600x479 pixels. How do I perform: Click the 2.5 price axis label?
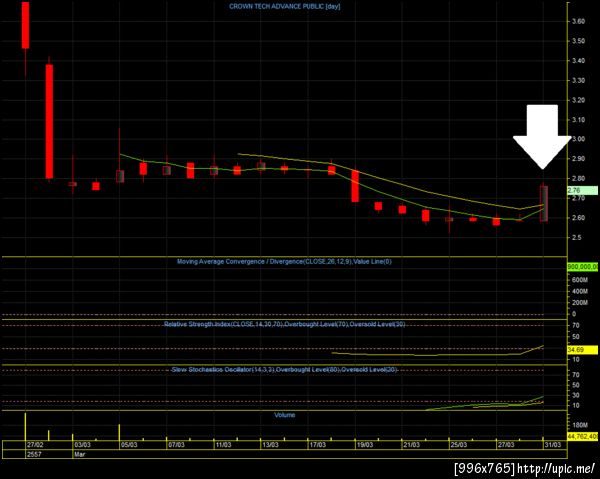tap(576, 238)
